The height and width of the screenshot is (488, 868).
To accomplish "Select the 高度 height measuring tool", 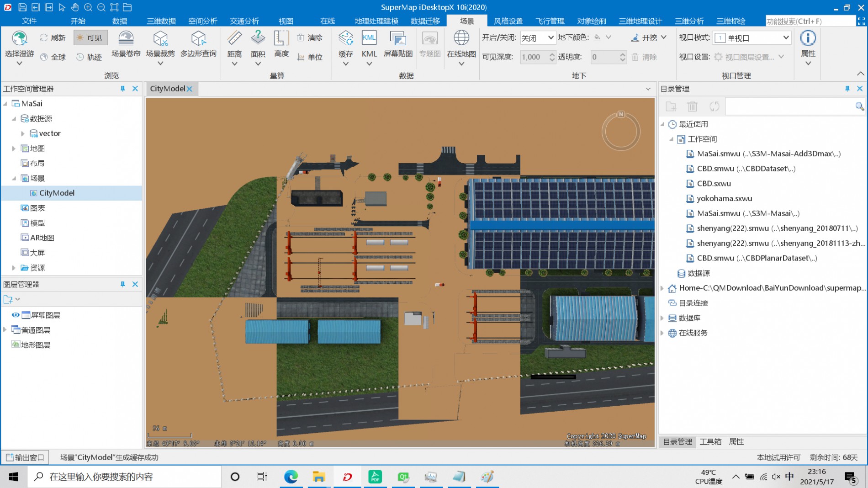I will [x=281, y=44].
